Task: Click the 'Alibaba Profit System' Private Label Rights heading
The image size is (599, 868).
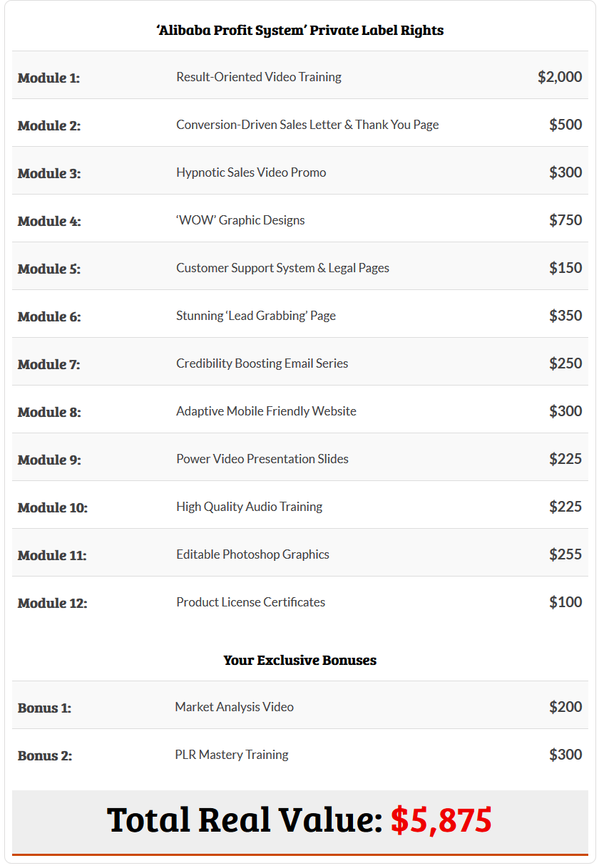Action: click(x=300, y=30)
